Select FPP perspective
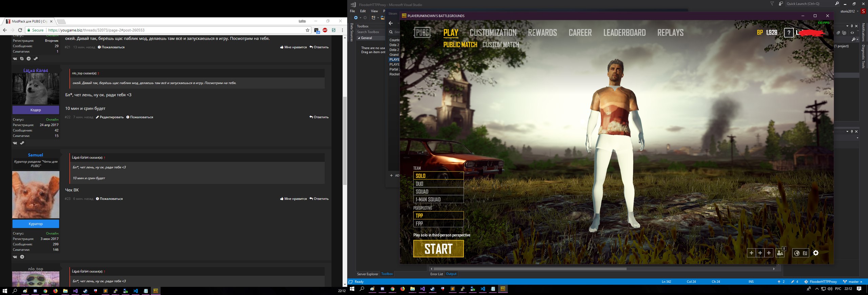Viewport: 868px width, 295px height. click(438, 223)
